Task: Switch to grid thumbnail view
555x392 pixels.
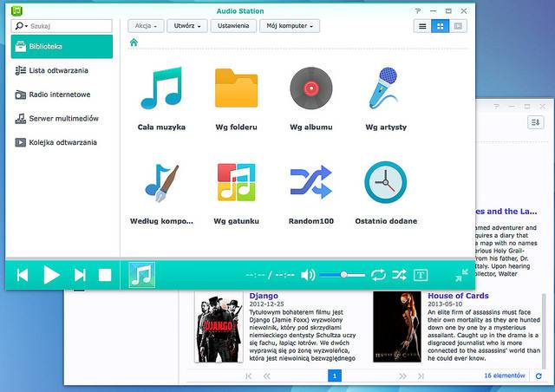Action: pyautogui.click(x=441, y=26)
